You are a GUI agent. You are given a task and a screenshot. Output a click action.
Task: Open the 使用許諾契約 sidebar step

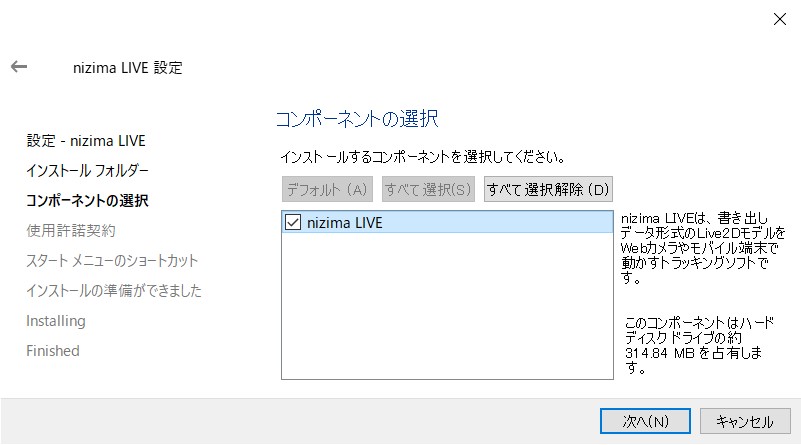71,231
